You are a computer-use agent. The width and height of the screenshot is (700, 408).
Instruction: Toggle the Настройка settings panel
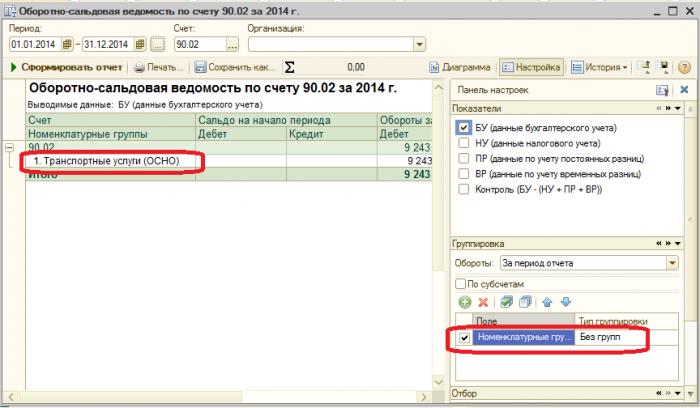[531, 67]
